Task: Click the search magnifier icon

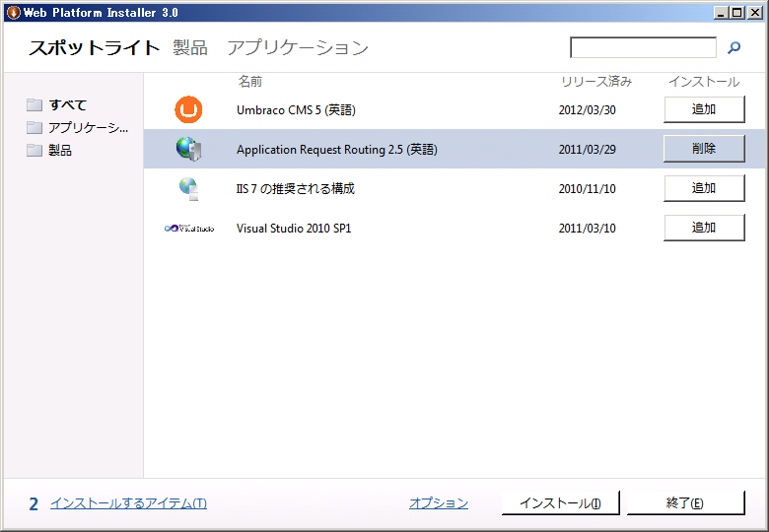Action: click(x=734, y=47)
